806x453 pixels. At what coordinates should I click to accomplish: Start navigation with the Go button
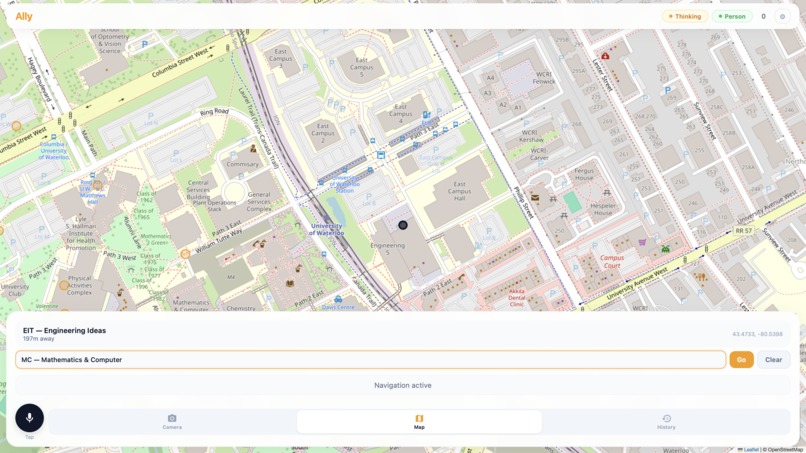click(x=741, y=359)
